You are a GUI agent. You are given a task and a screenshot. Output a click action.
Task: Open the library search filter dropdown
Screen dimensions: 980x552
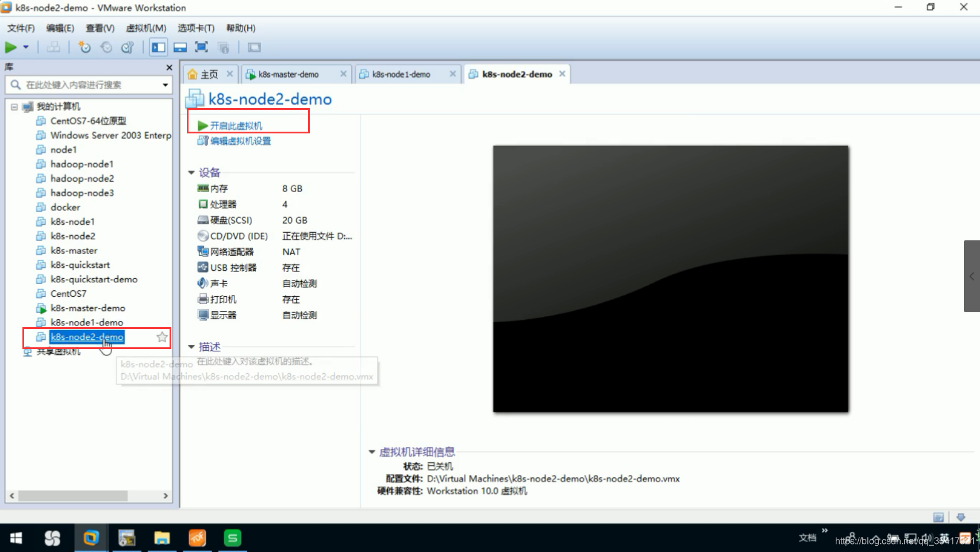click(x=166, y=85)
